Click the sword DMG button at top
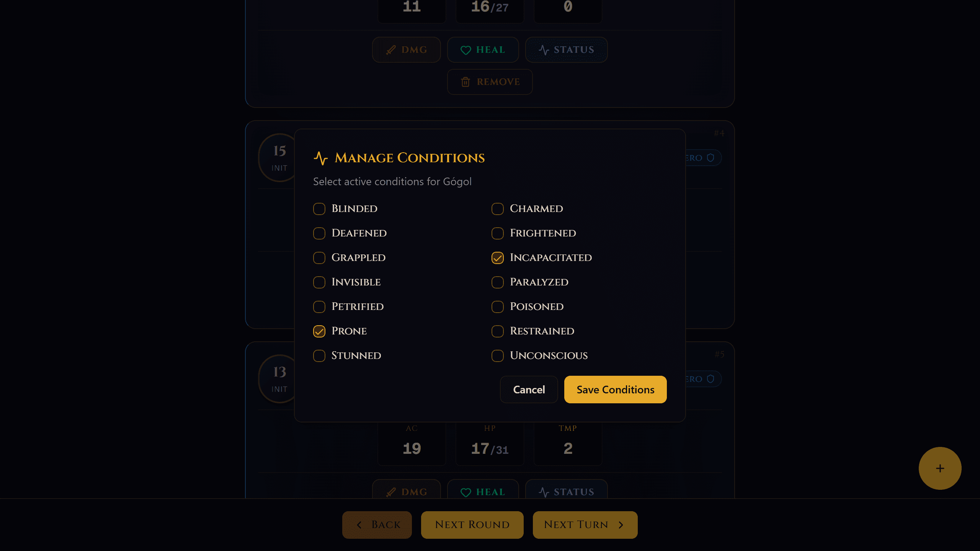The width and height of the screenshot is (980, 551). click(407, 50)
